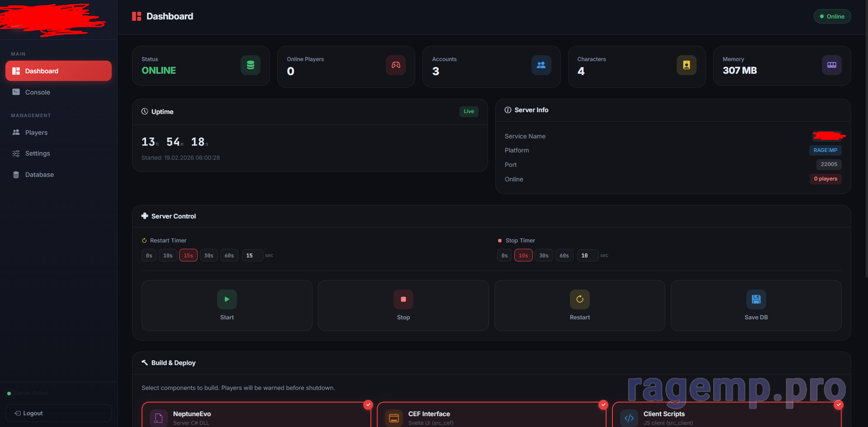Open the Database section in sidebar

click(39, 175)
